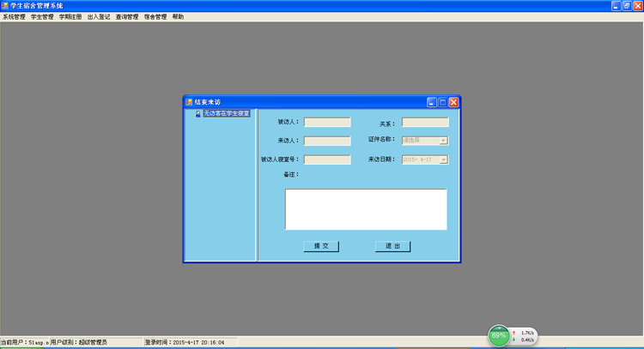Select 无访客在学生寝室 tree item

(x=227, y=113)
